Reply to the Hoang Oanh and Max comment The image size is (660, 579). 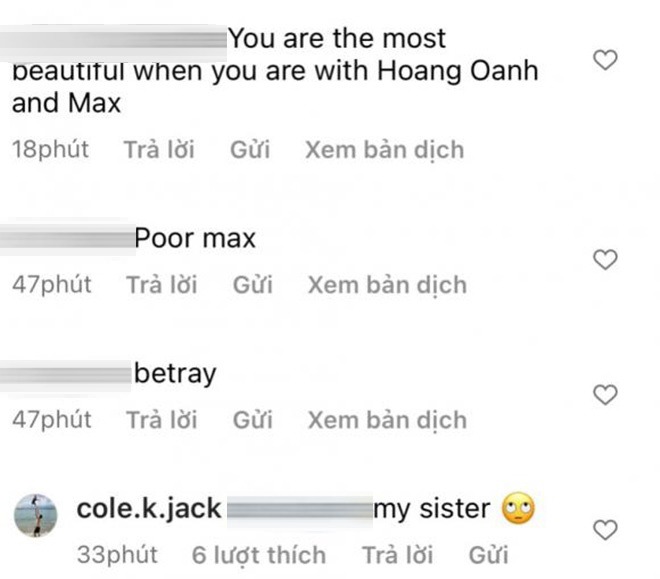pos(159,150)
